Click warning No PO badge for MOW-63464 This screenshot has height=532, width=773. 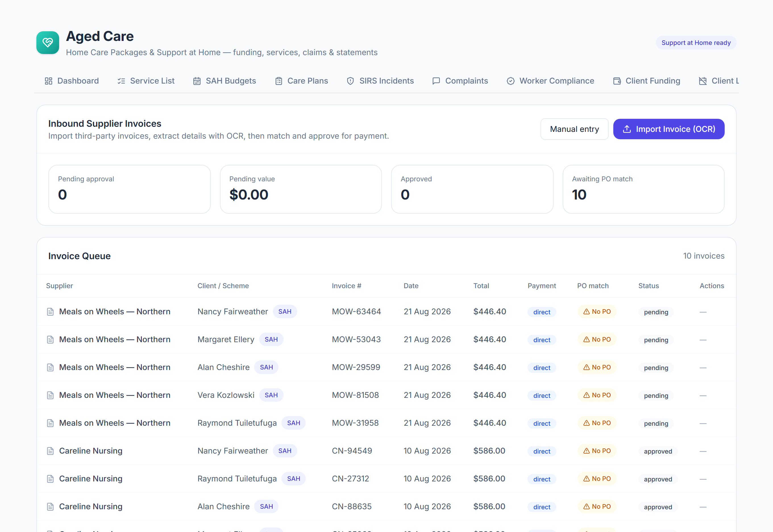[597, 312]
